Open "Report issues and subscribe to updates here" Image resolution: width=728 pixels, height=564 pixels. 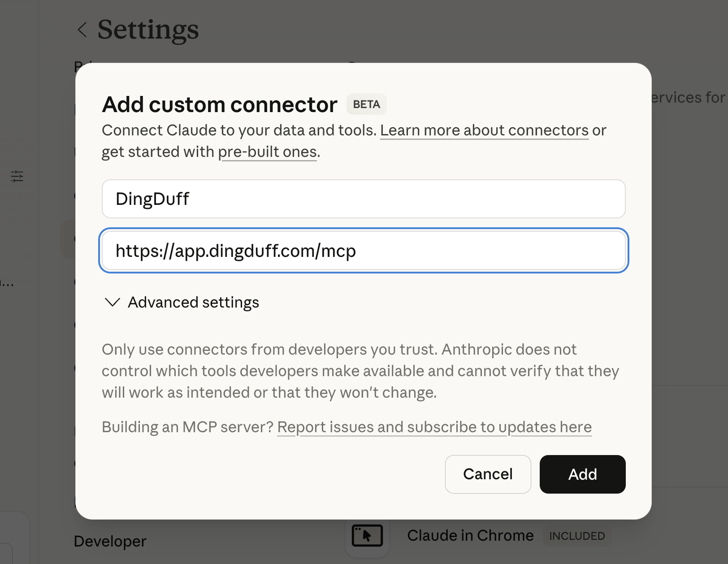point(434,427)
